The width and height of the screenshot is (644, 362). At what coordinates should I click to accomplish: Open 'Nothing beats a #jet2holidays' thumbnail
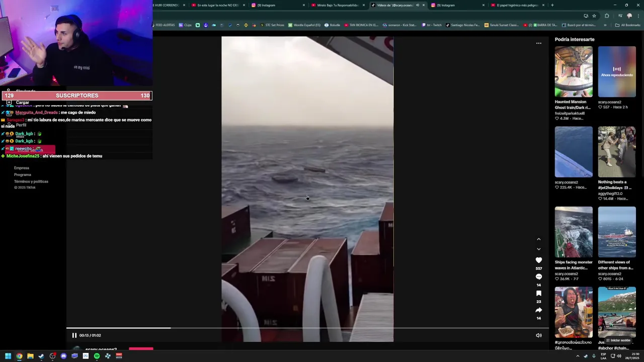617,152
